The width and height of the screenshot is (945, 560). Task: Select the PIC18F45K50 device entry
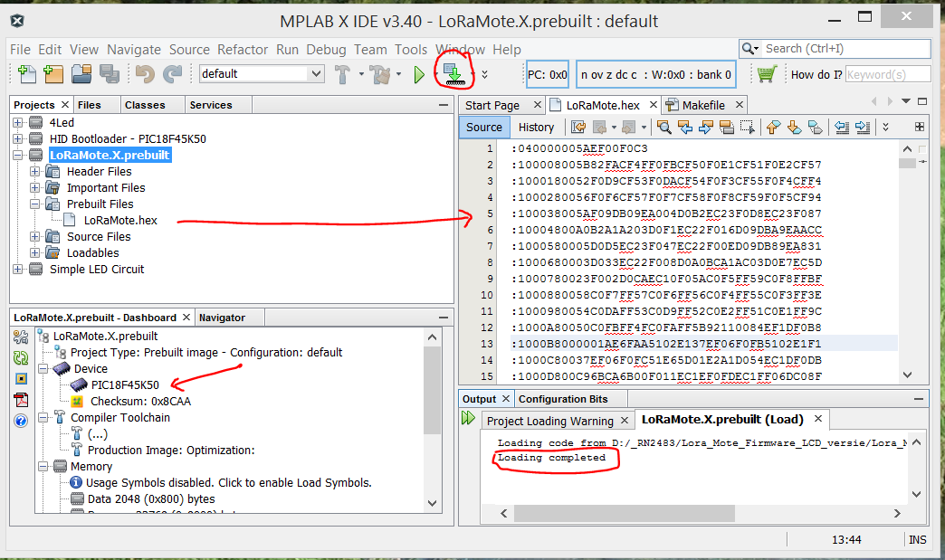coord(125,384)
